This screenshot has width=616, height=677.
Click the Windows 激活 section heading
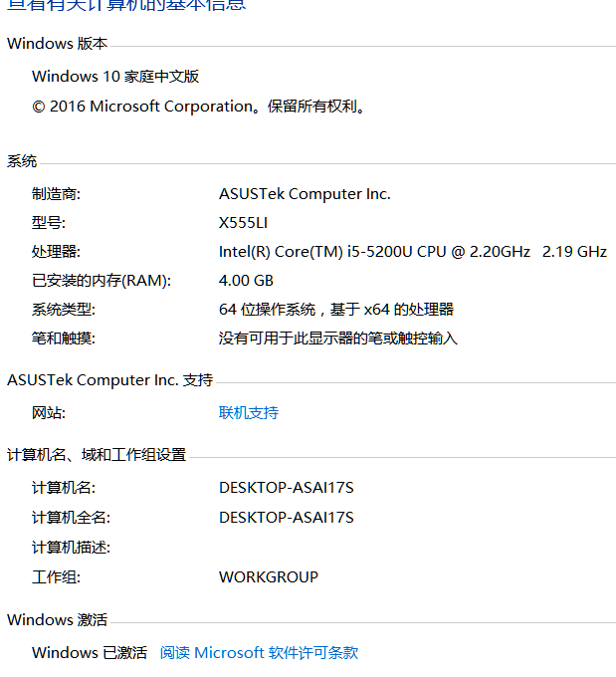tap(58, 620)
